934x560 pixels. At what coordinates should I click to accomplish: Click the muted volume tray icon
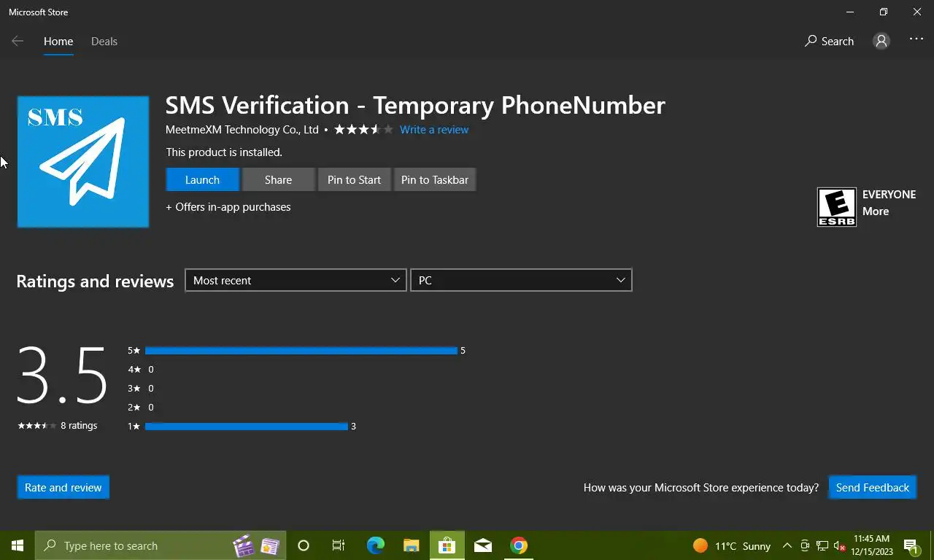tap(840, 545)
